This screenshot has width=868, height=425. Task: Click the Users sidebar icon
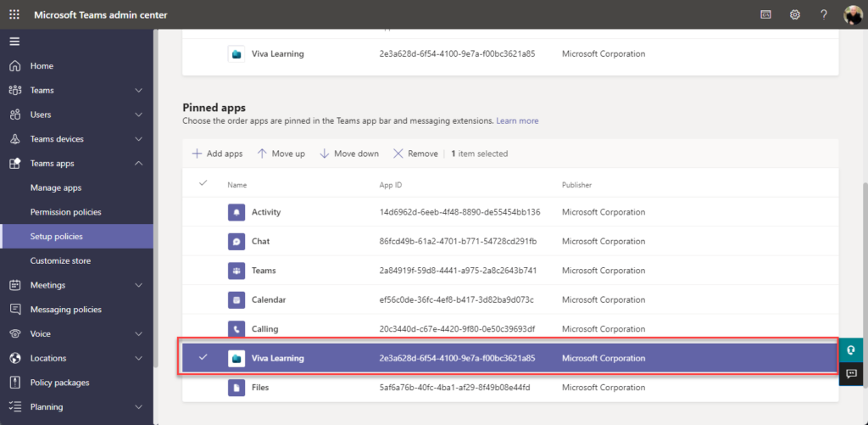(x=15, y=115)
